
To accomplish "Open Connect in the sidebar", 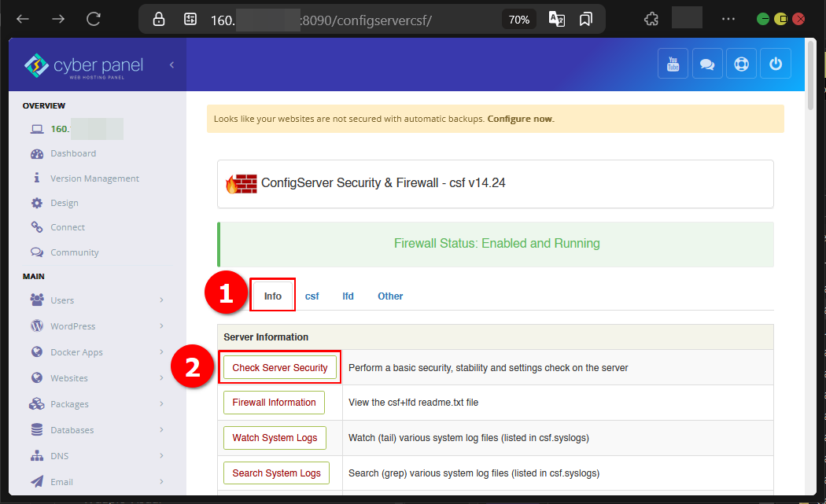I will click(x=68, y=227).
